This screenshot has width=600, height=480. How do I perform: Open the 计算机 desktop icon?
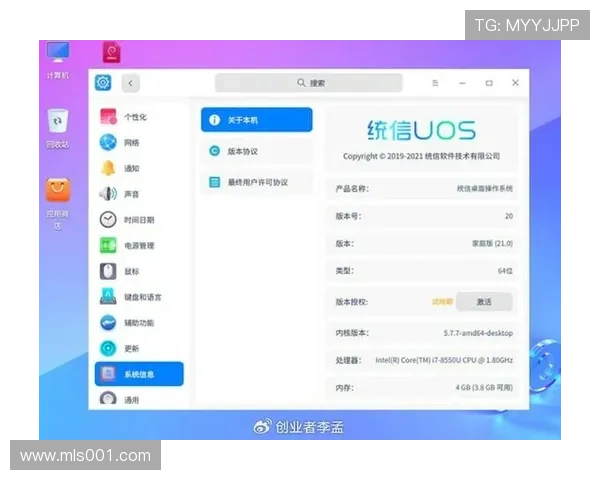pos(58,52)
